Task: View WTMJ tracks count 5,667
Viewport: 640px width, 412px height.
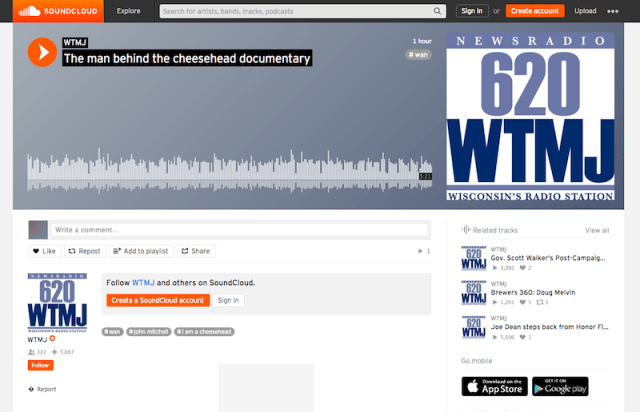Action: click(x=63, y=352)
